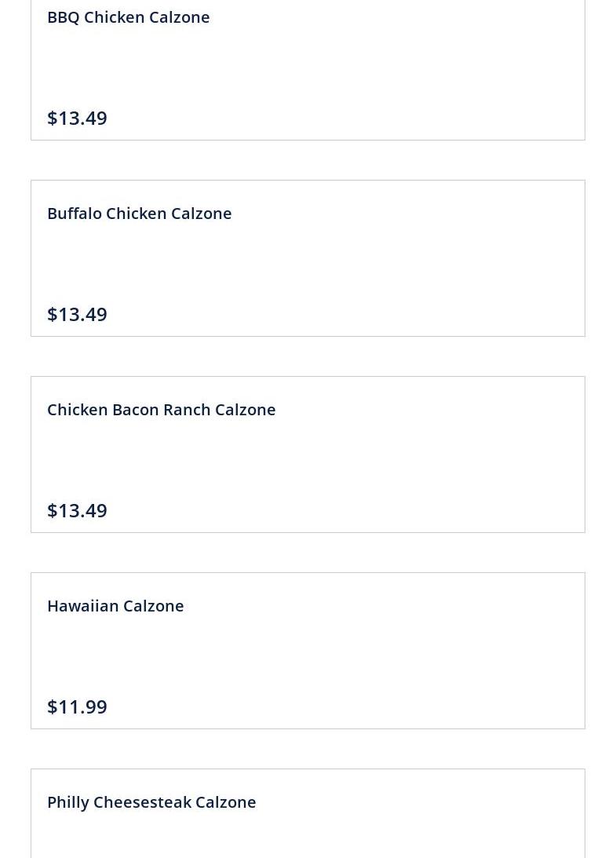Click the Philly Cheesesteak Calzone title
Viewport: 616px width, 858px height.
(151, 802)
